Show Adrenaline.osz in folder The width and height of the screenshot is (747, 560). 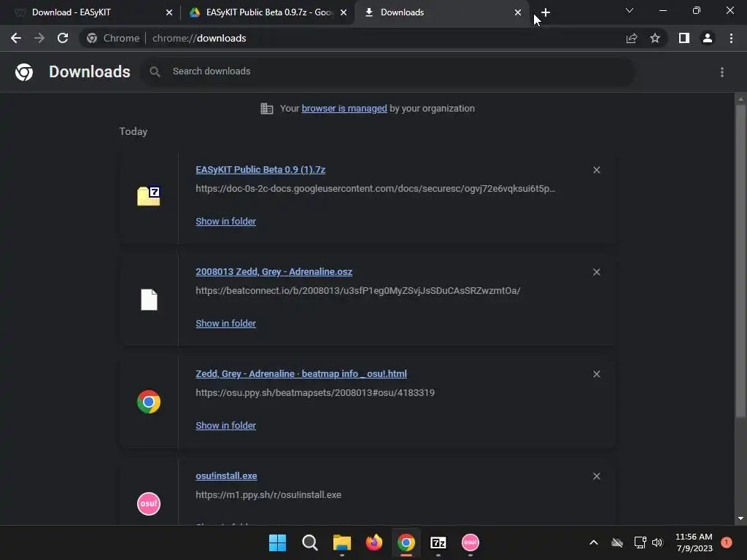(226, 323)
